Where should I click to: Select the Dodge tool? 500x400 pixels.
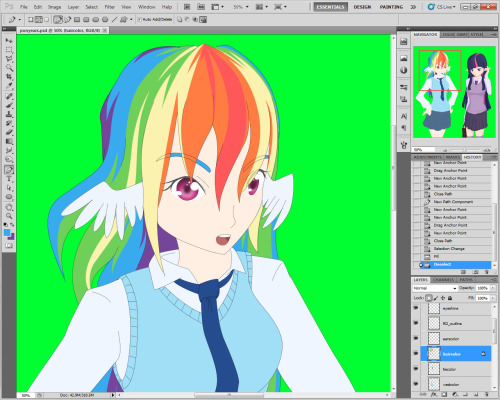pos(9,160)
